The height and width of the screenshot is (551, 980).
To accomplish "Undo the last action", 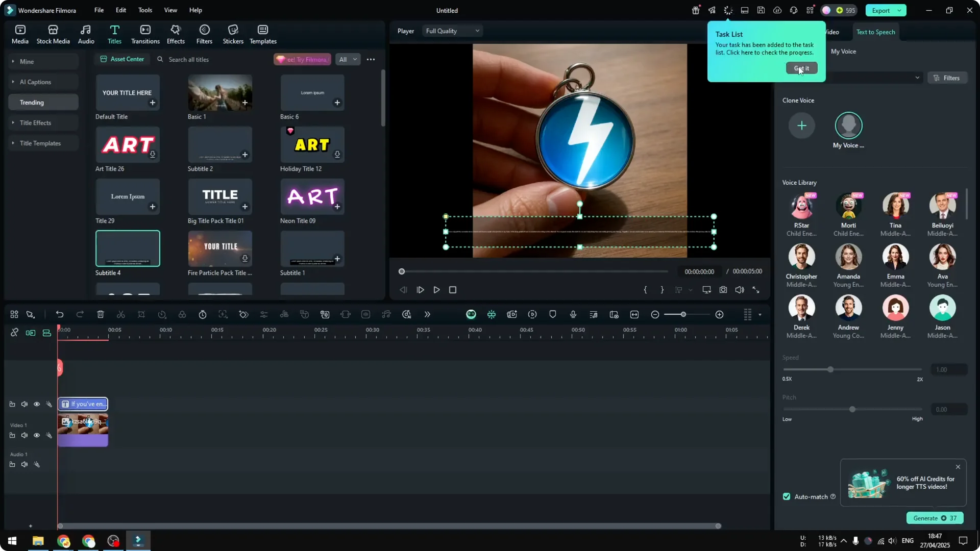I will (60, 314).
